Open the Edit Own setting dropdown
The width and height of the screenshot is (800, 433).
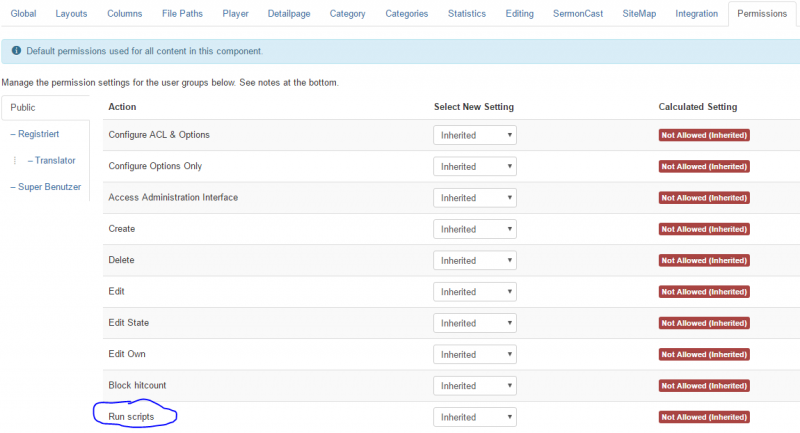tap(475, 354)
